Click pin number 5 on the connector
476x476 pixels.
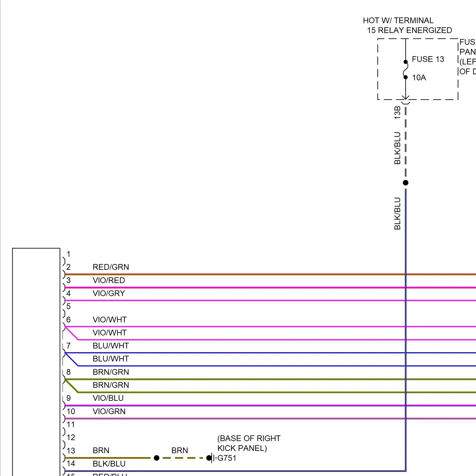tap(69, 307)
